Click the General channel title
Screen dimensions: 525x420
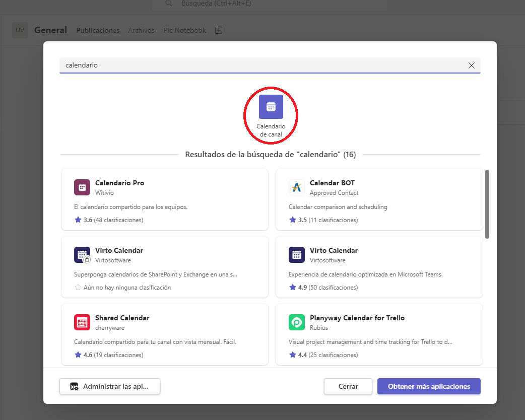pyautogui.click(x=50, y=30)
